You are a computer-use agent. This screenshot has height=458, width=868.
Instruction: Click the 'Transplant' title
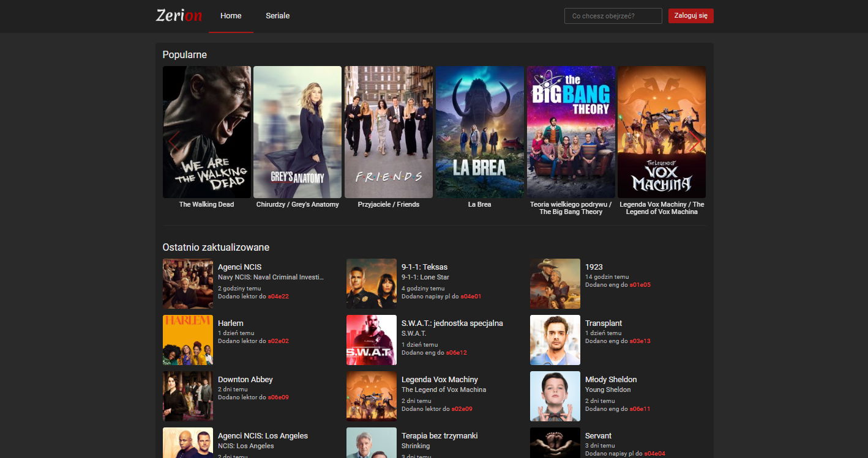coord(604,323)
